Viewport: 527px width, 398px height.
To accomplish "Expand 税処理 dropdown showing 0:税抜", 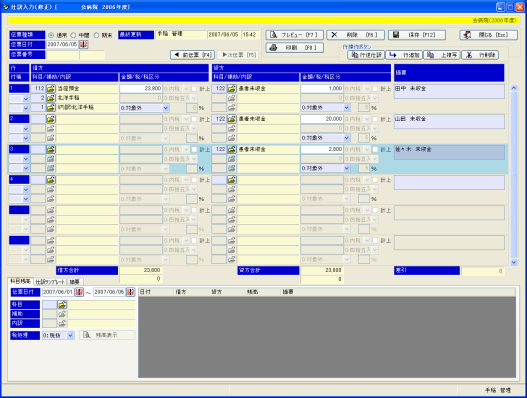I will 70,335.
